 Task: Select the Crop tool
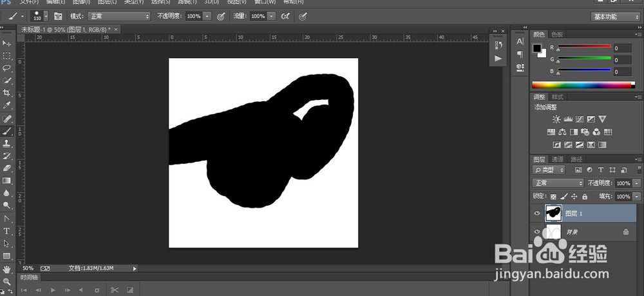coord(6,93)
